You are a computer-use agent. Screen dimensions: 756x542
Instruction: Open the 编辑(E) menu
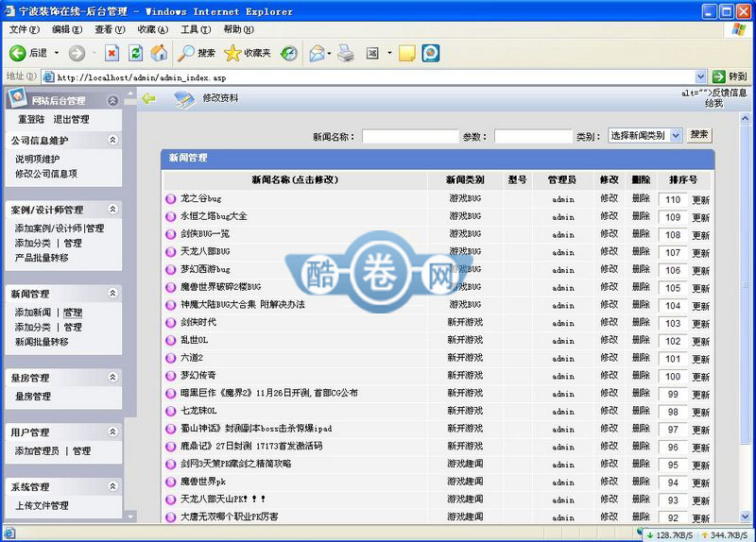67,29
